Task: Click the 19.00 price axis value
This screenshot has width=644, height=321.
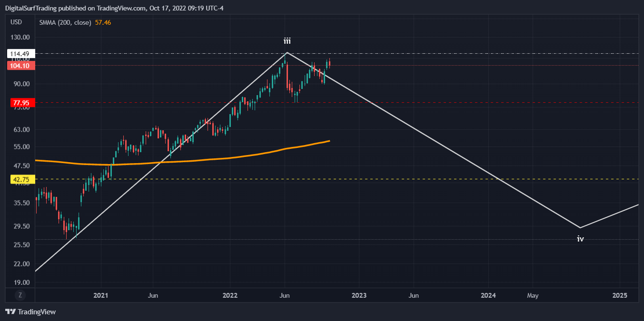Action: point(21,282)
